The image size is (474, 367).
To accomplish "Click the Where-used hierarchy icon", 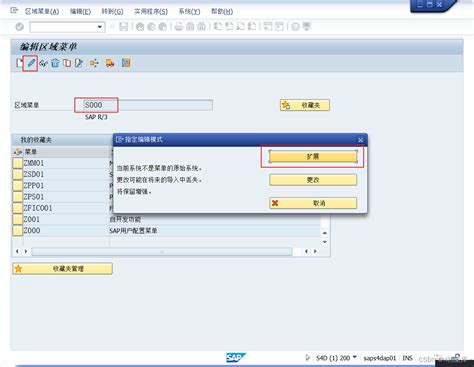I will tap(94, 63).
